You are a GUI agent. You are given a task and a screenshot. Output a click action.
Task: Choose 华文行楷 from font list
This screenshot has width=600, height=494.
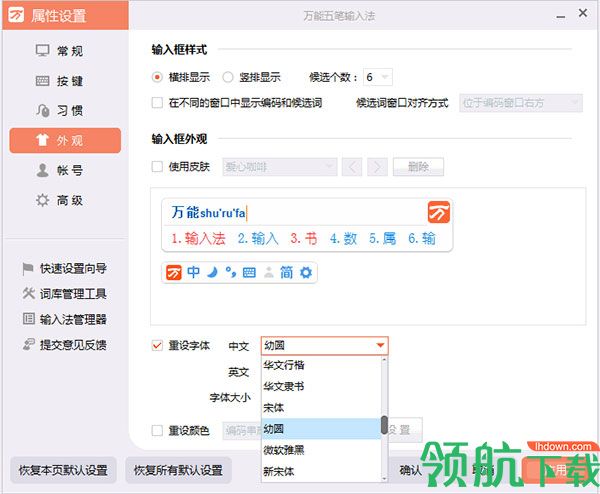321,365
